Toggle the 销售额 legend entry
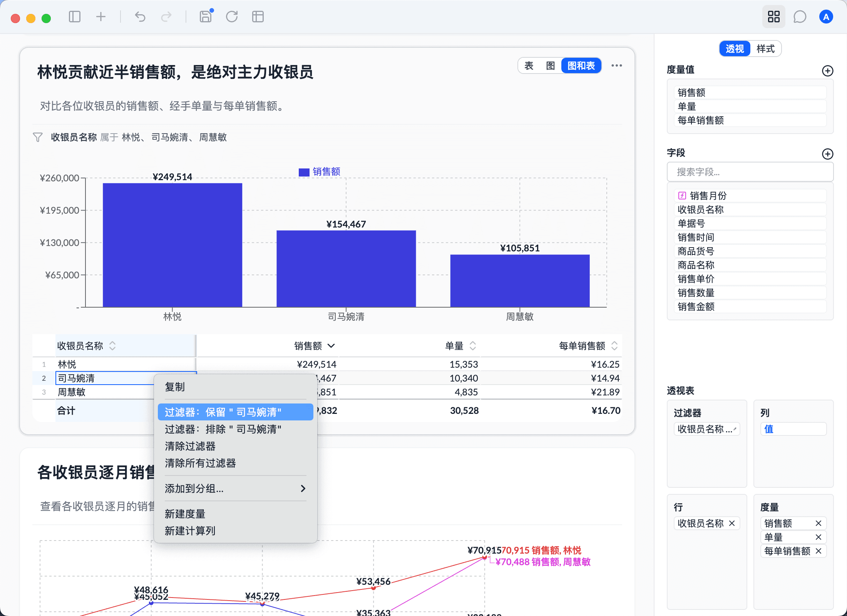 [320, 171]
